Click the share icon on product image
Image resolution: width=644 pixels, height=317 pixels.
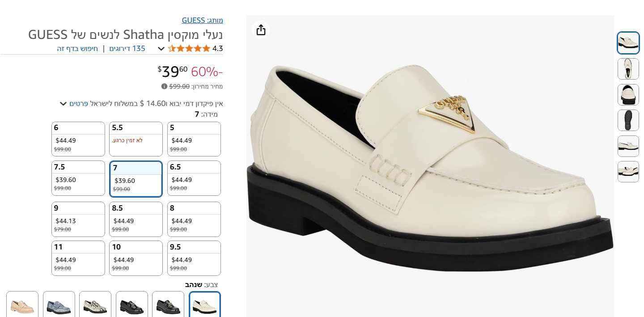261,30
